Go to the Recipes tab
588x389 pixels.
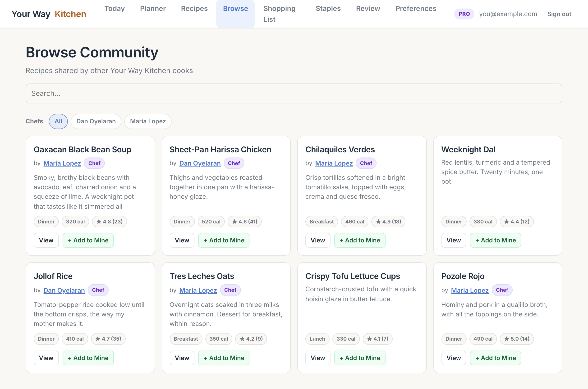[x=194, y=9]
